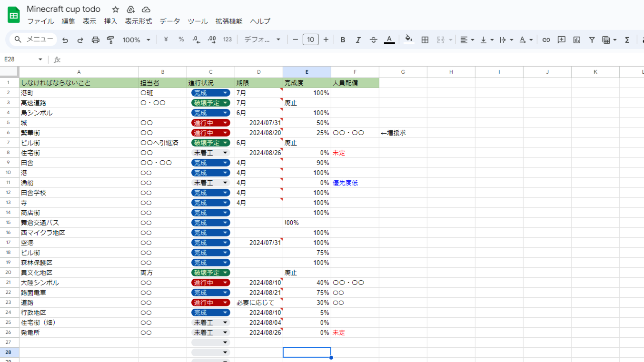Open the name box dropdown arrow
The image size is (644, 362).
pos(40,59)
